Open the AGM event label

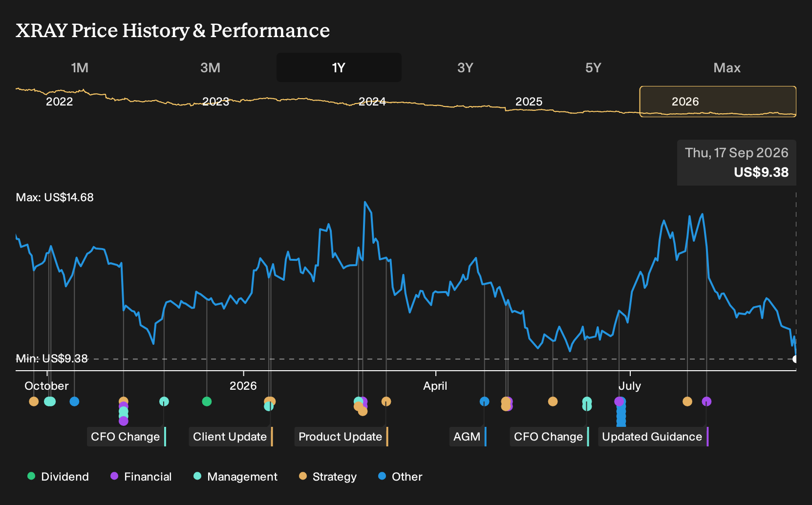[468, 437]
